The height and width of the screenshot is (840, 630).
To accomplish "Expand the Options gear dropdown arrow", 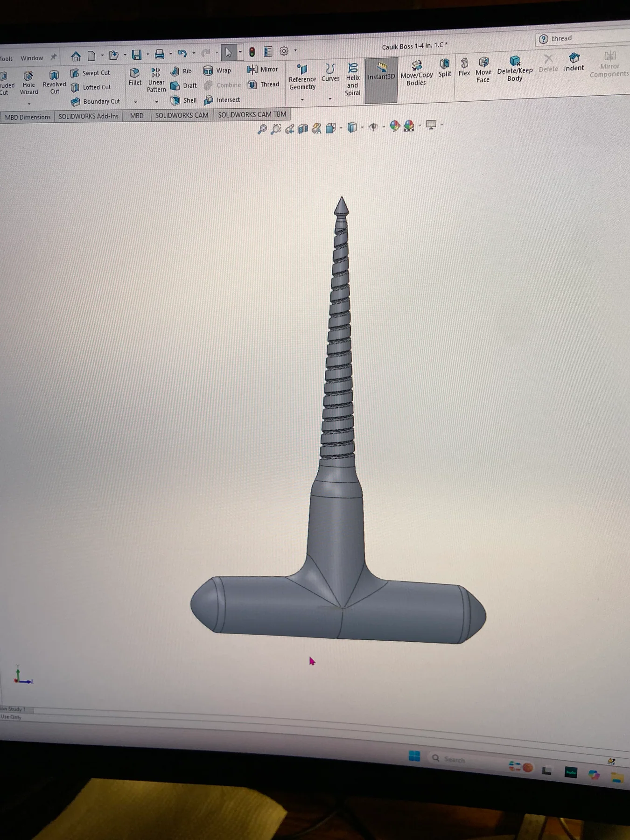I will click(295, 50).
